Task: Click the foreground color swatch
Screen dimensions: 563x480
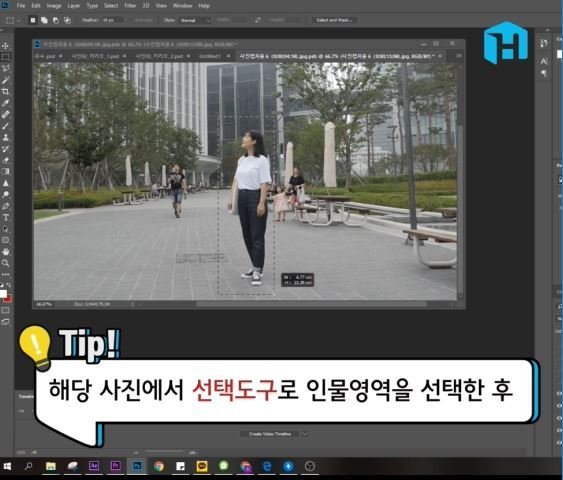Action: click(x=3, y=294)
